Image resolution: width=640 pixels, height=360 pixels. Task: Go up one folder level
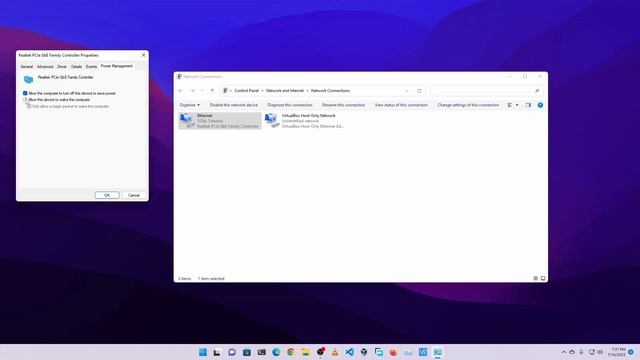pyautogui.click(x=212, y=91)
